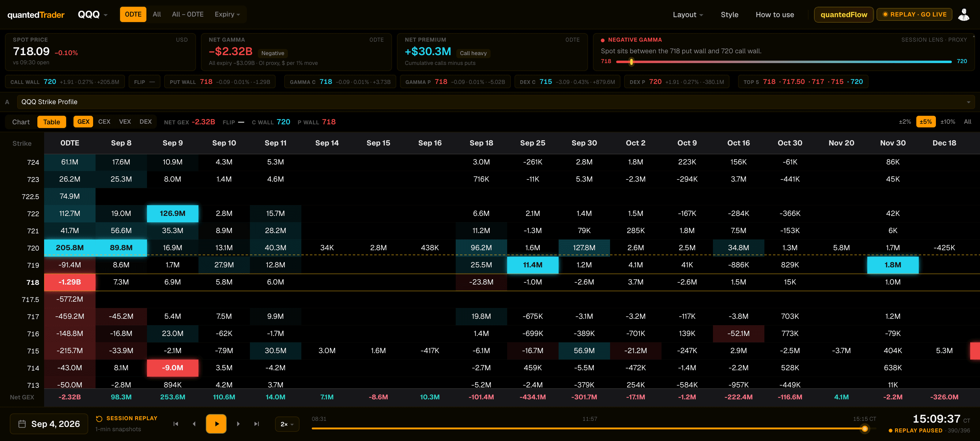This screenshot has width=980, height=441.
Task: Click the -9.0M cell at strike 714
Action: tap(173, 368)
